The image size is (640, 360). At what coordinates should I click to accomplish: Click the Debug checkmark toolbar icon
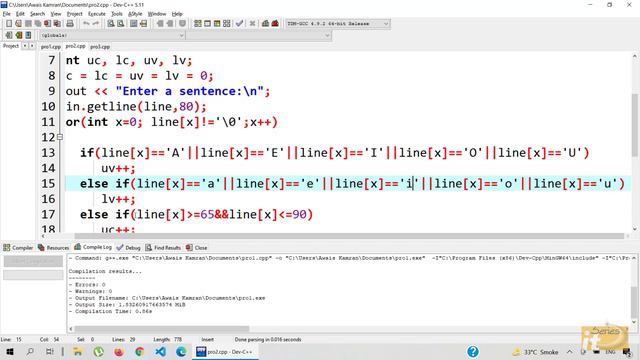click(x=240, y=24)
